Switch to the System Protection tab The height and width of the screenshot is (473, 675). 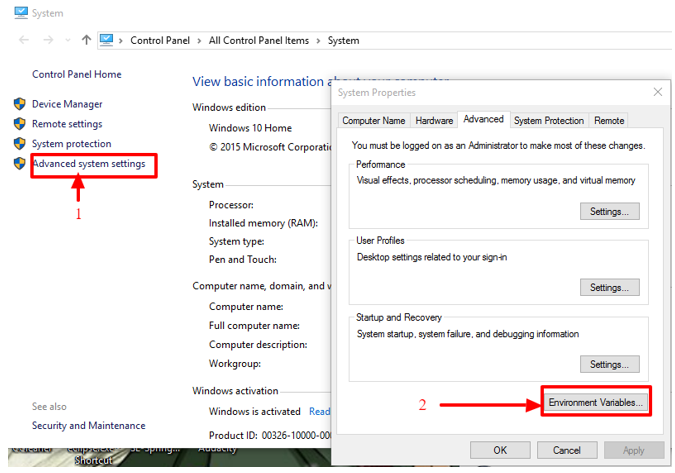coord(549,121)
